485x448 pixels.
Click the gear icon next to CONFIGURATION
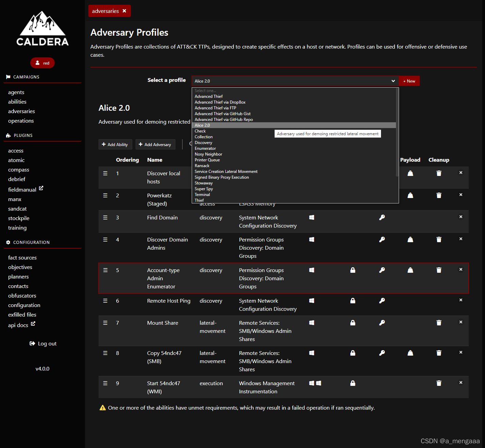click(8, 242)
